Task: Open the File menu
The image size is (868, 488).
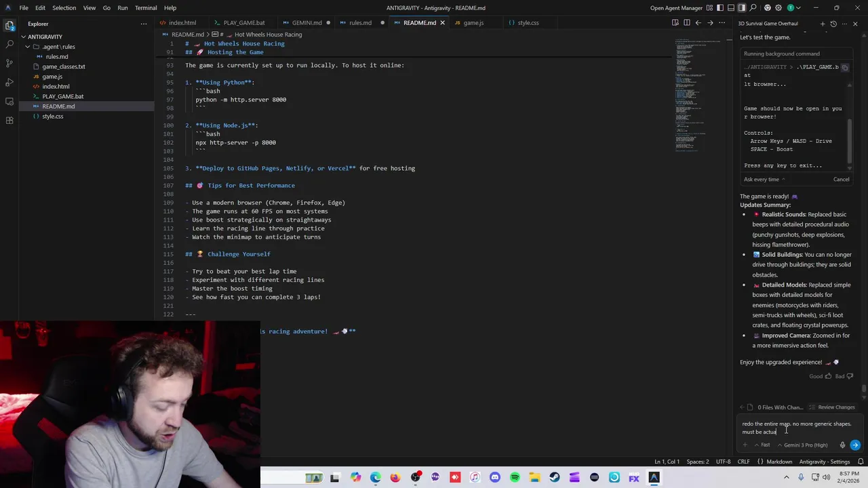Action: click(24, 8)
